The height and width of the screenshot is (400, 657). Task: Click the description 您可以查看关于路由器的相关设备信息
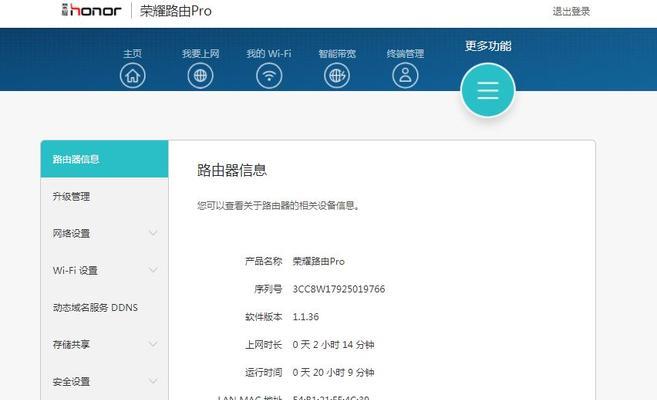point(278,206)
